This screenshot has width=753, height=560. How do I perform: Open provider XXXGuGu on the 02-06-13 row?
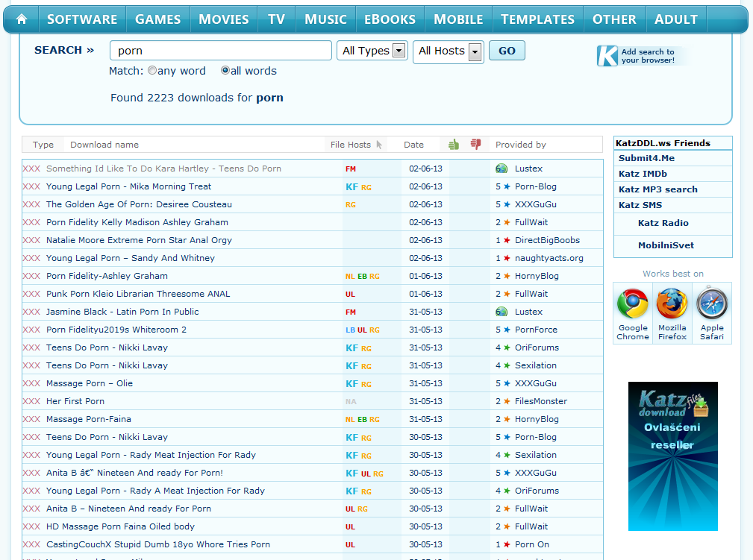point(535,204)
